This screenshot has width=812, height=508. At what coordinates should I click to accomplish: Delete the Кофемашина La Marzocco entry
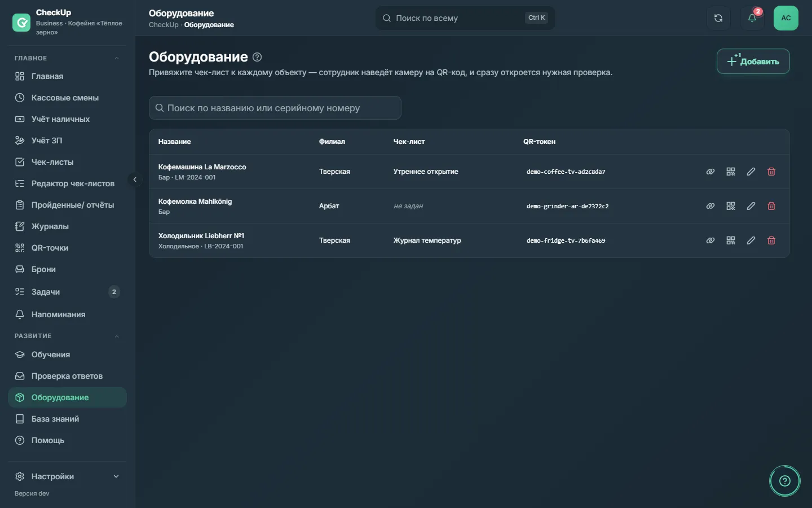771,172
